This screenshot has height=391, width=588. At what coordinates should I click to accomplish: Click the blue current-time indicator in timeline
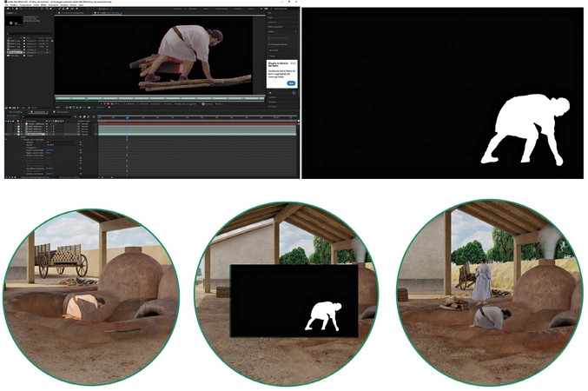tap(128, 116)
